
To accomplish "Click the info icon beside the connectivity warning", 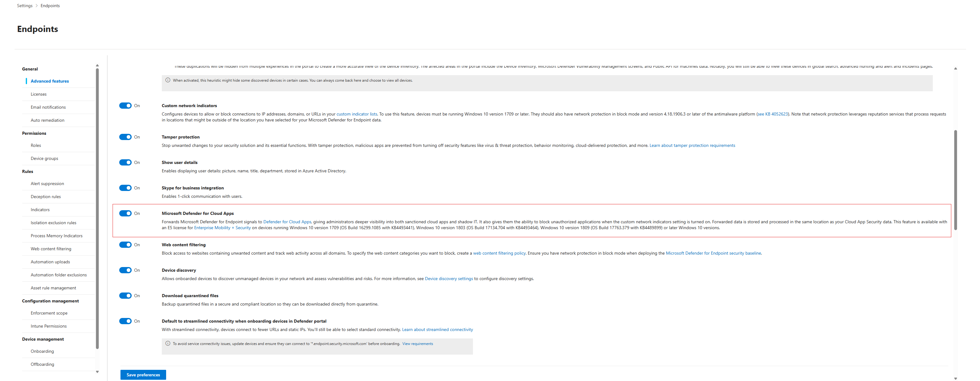I will [x=168, y=343].
